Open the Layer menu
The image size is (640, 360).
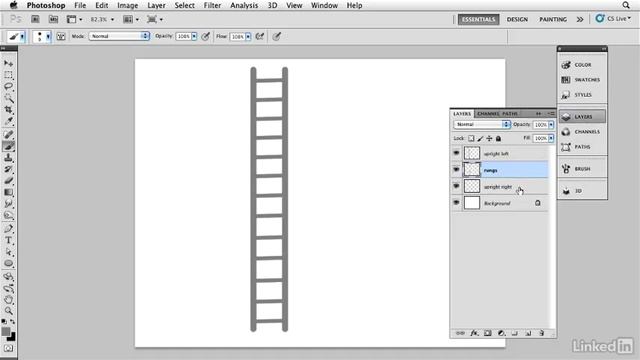[x=156, y=5]
